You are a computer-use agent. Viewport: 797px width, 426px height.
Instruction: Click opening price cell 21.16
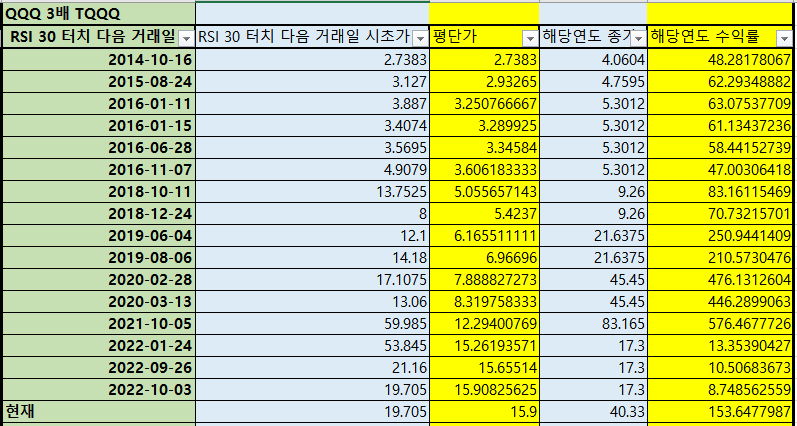click(x=313, y=368)
